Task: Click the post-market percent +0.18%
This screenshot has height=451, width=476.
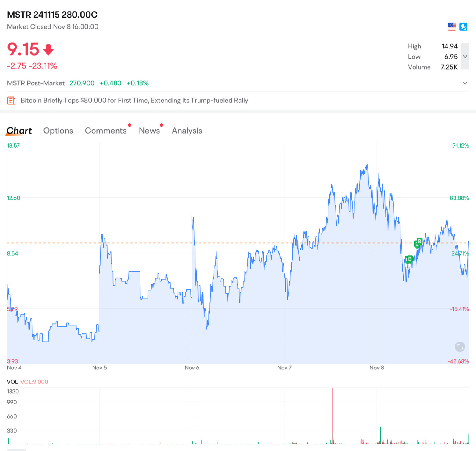Action: coord(137,83)
